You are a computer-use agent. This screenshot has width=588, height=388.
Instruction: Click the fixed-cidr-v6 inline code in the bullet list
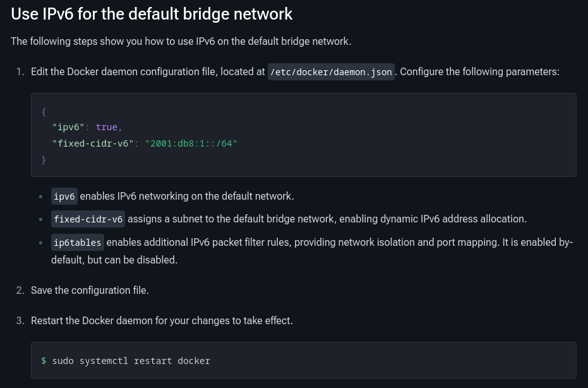[88, 219]
